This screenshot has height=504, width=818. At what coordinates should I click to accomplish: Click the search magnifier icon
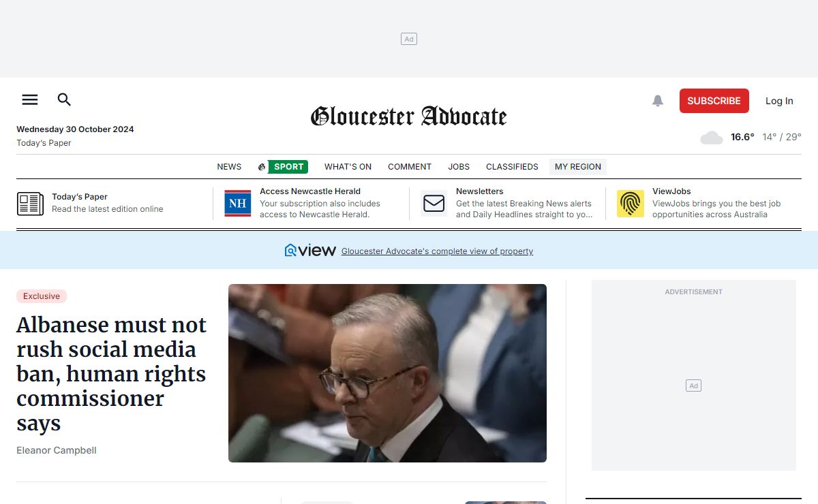(x=64, y=100)
